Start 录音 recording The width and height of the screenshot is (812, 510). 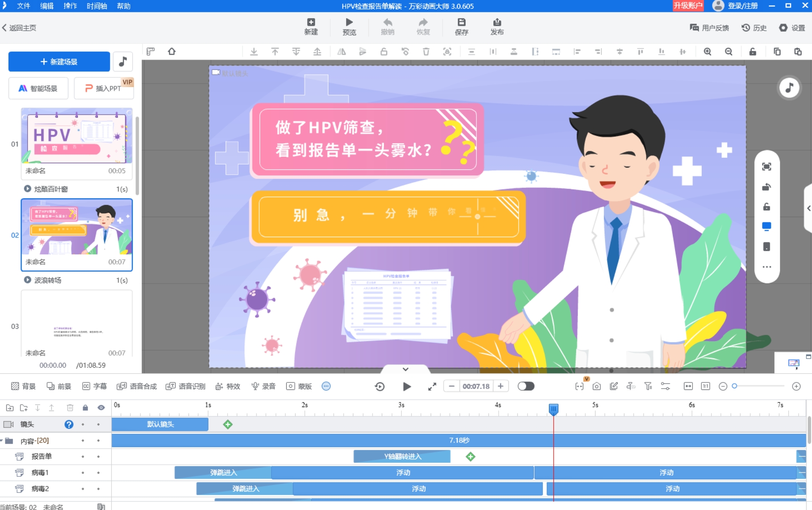(x=264, y=386)
